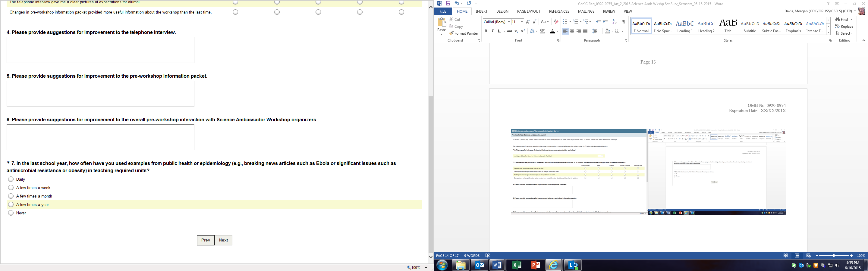
Task: Open the Select dropdown in Editing group
Action: click(x=851, y=33)
